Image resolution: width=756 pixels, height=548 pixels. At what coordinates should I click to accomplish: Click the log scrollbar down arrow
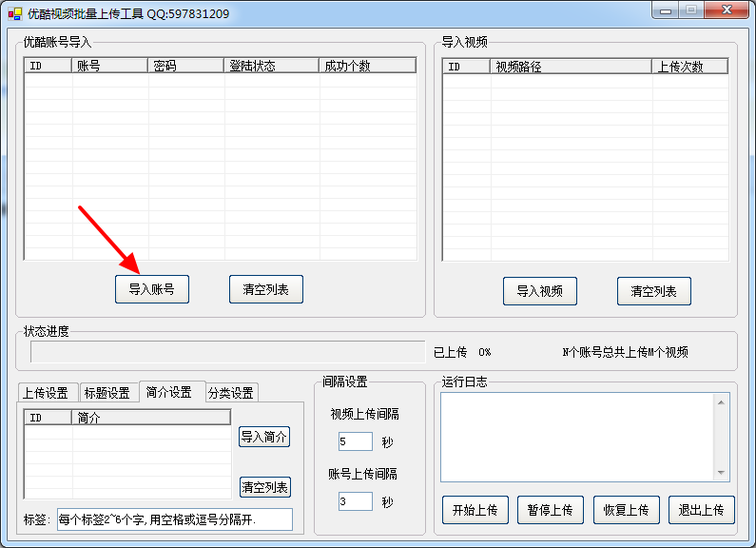(721, 472)
